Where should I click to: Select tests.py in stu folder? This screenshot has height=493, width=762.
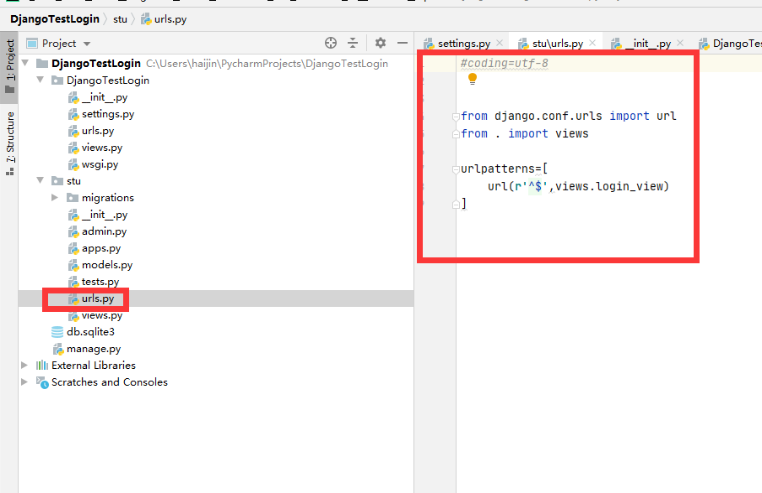[x=100, y=282]
